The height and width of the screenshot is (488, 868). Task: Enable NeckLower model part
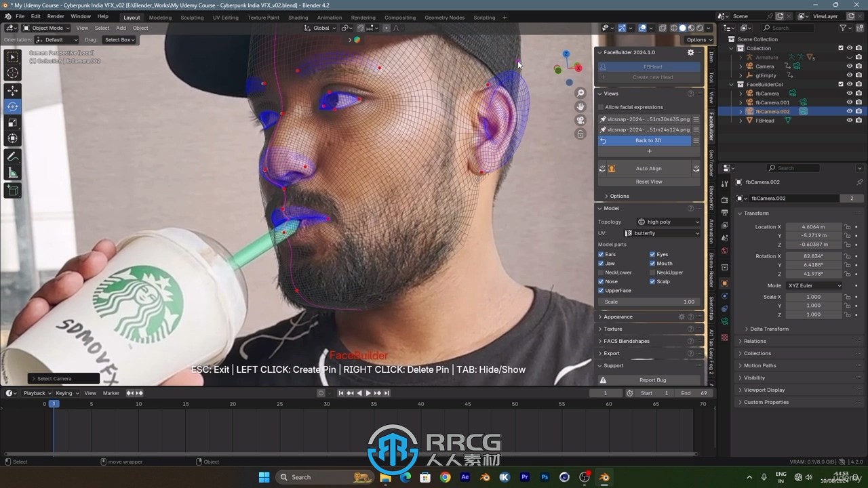pos(601,272)
